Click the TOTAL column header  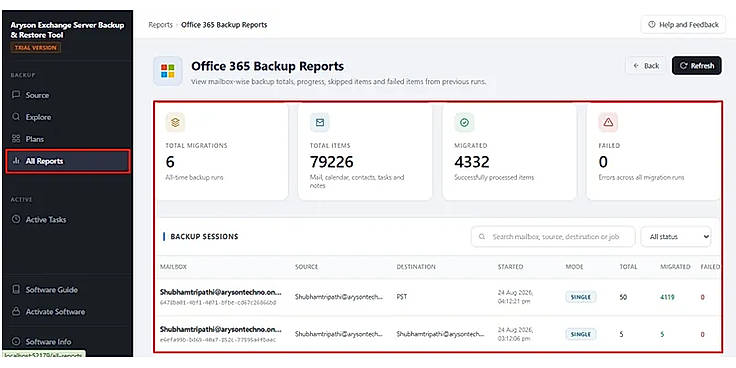point(629,267)
